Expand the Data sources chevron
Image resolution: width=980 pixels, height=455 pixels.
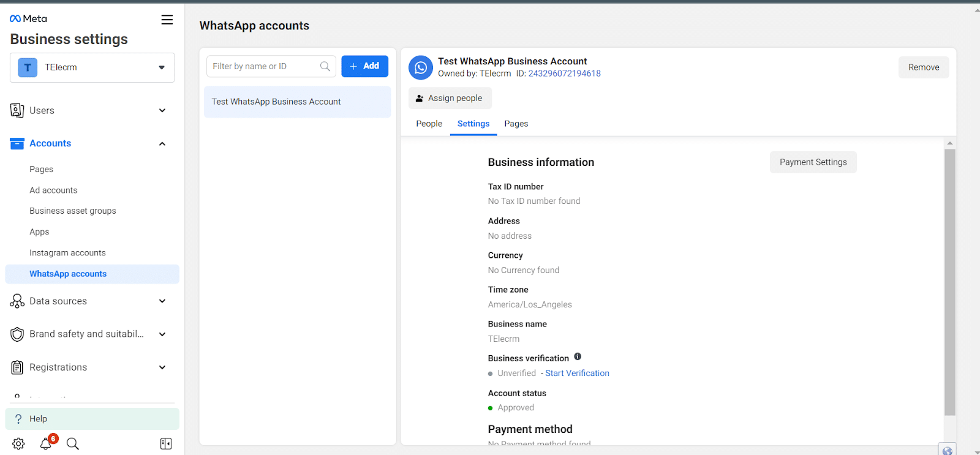click(x=162, y=301)
